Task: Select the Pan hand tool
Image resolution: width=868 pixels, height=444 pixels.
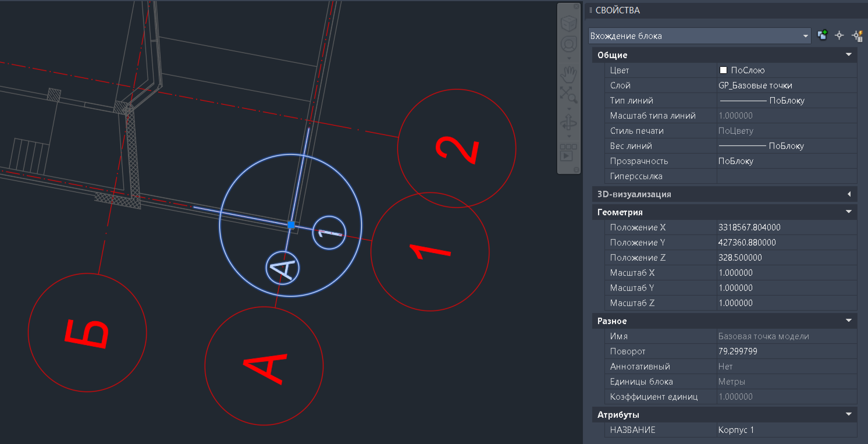Action: coord(568,74)
